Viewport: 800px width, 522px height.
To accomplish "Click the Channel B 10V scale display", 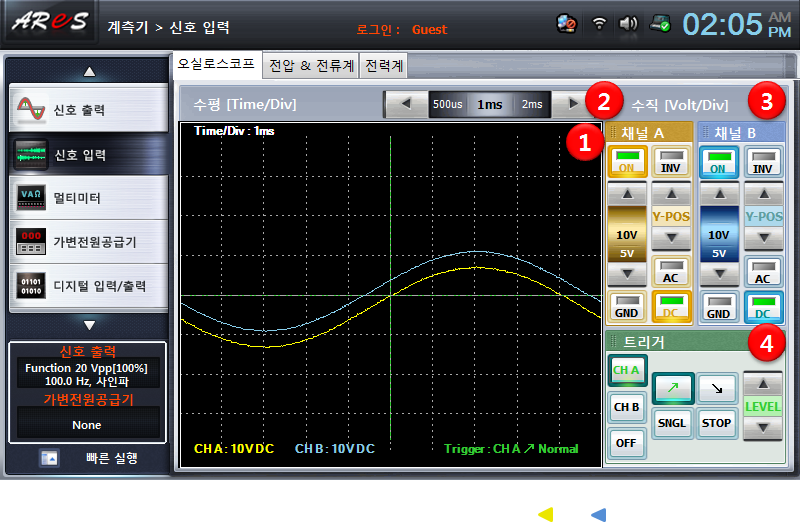I will 719,235.
